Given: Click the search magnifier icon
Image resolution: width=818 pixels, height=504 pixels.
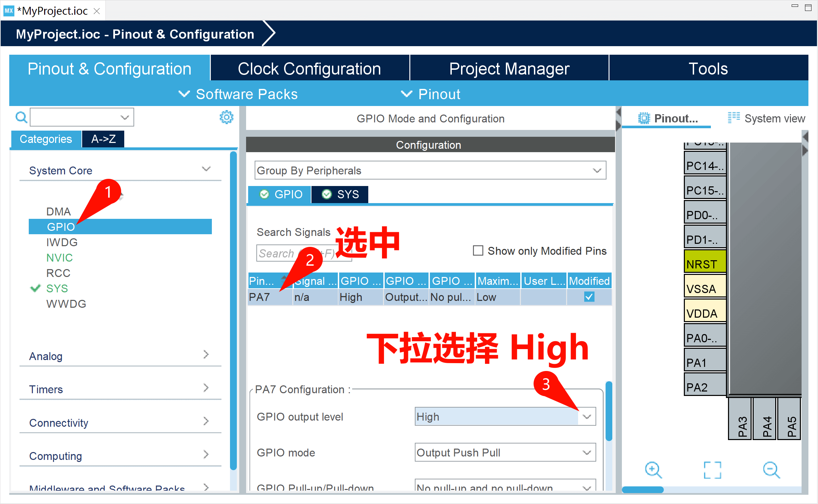Looking at the screenshot, I should click(21, 117).
